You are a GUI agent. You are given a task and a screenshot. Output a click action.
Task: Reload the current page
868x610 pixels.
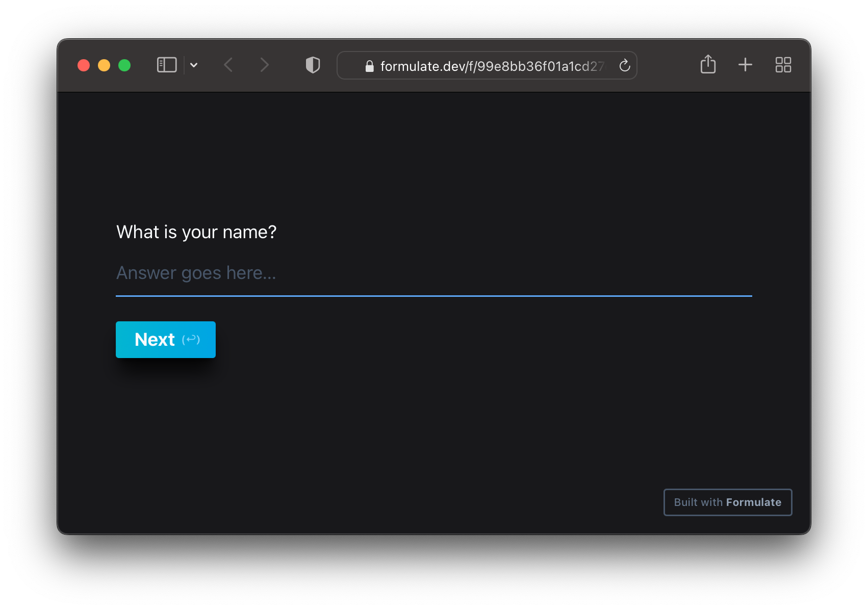point(624,66)
